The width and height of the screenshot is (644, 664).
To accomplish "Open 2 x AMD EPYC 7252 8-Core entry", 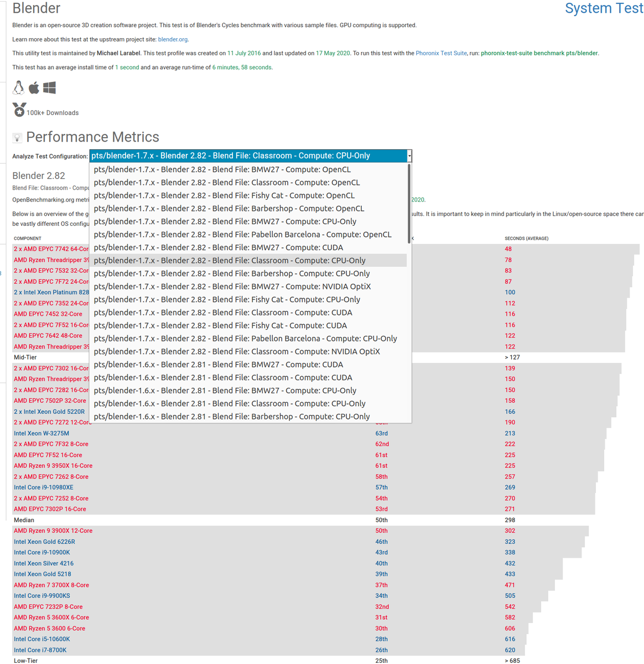I will tap(51, 498).
